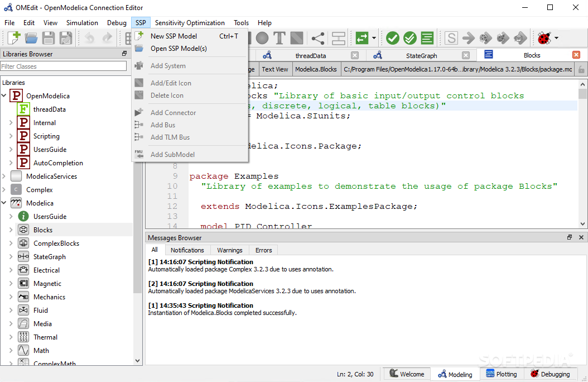Expand the Electrical package node
588x382 pixels.
(x=11, y=270)
